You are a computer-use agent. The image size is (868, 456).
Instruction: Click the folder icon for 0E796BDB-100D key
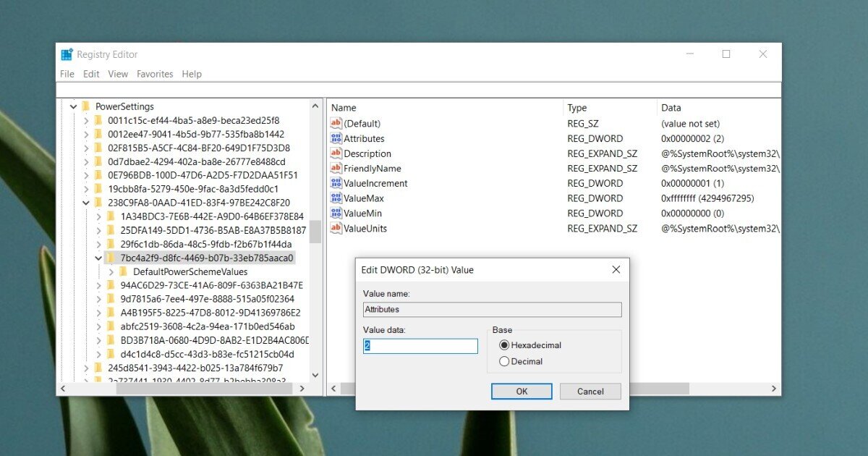click(x=98, y=175)
